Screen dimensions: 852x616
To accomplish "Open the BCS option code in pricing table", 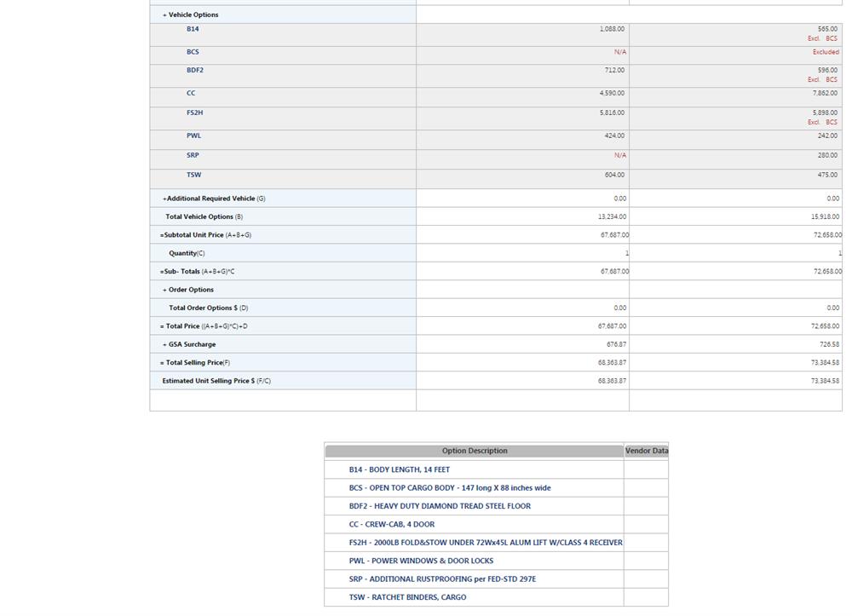I will coord(193,52).
